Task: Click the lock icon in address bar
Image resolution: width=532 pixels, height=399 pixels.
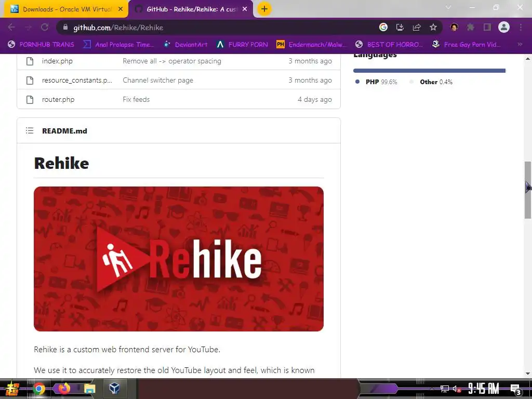Action: 65,27
